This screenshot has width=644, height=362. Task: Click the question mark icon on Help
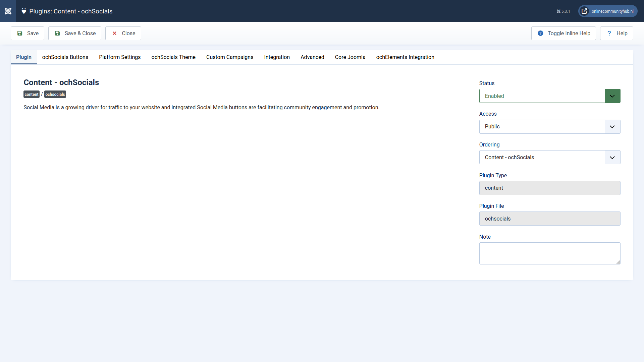[609, 33]
